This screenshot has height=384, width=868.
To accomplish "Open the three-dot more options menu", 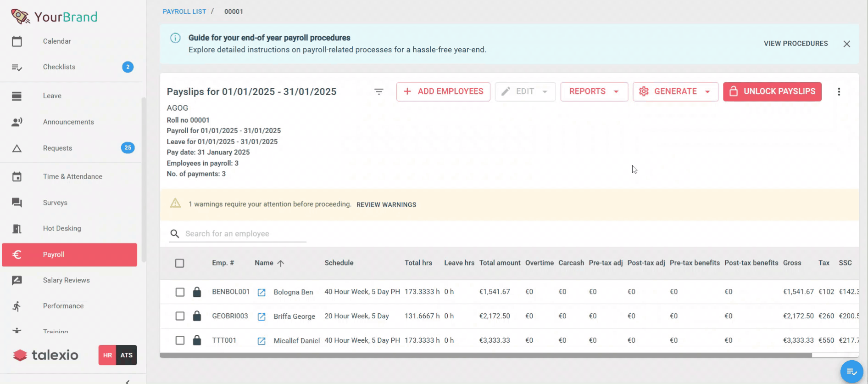I will coord(839,92).
